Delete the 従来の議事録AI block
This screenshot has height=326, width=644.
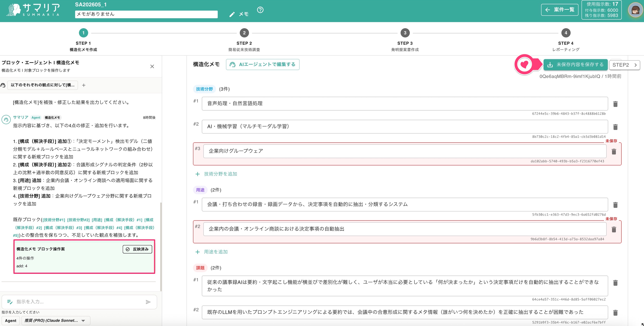(x=615, y=283)
